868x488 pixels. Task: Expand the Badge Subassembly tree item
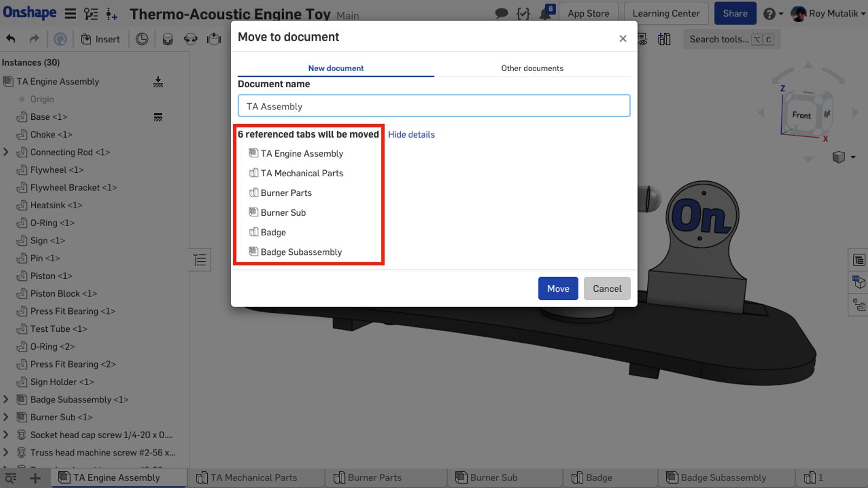(6, 400)
